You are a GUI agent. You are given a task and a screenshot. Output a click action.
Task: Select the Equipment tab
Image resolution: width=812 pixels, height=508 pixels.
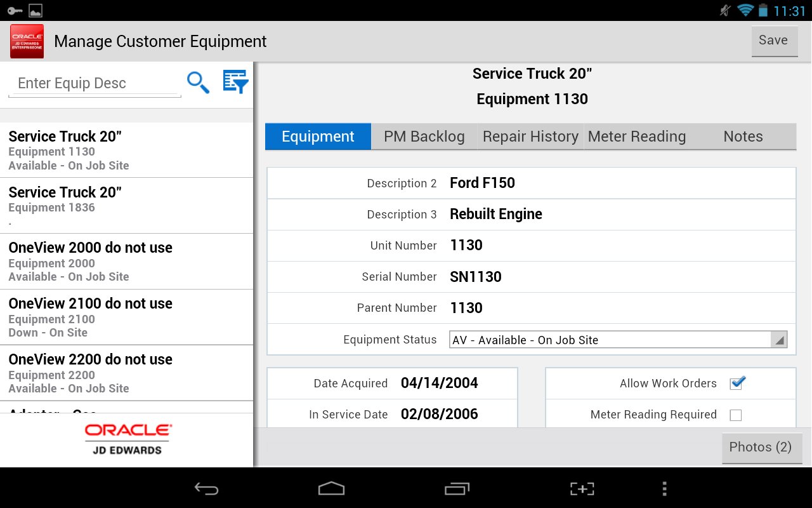click(x=318, y=137)
